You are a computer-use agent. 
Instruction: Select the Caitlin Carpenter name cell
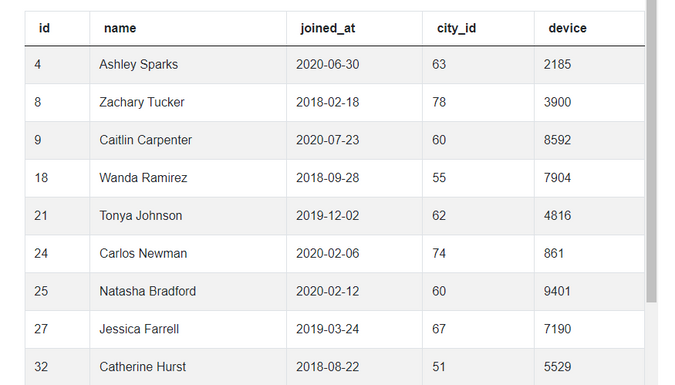tap(188, 140)
